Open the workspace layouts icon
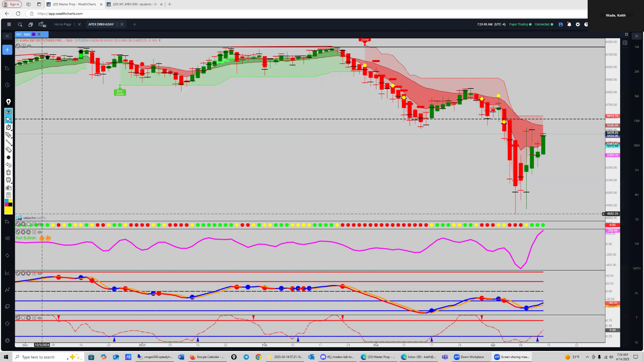This screenshot has height=362, width=644. (31, 24)
